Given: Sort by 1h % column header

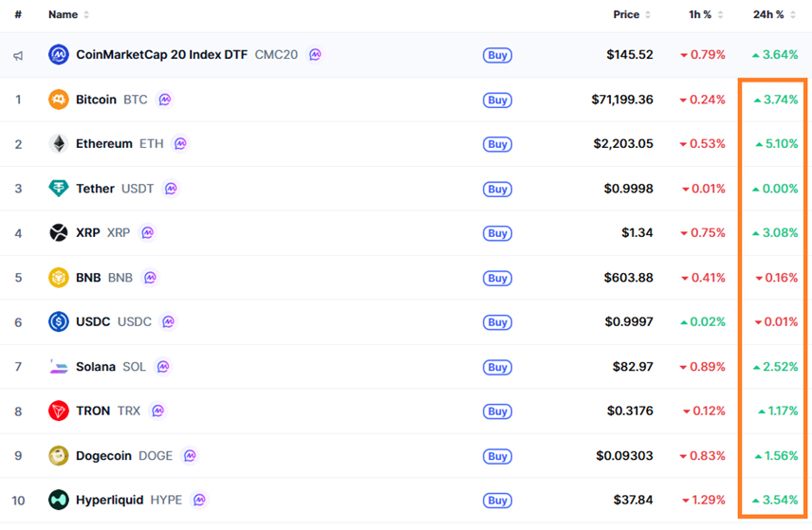Looking at the screenshot, I should 705,15.
